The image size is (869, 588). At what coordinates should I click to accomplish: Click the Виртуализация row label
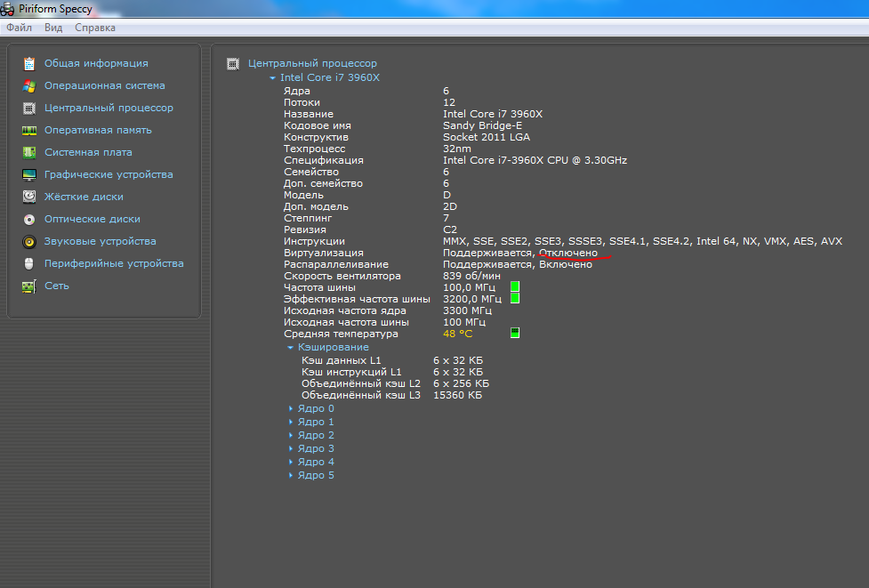pos(324,253)
